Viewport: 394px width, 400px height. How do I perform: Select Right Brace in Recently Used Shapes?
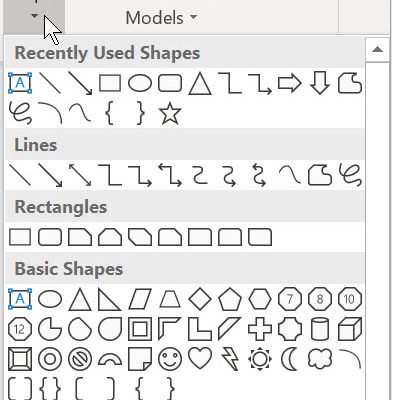tap(140, 114)
